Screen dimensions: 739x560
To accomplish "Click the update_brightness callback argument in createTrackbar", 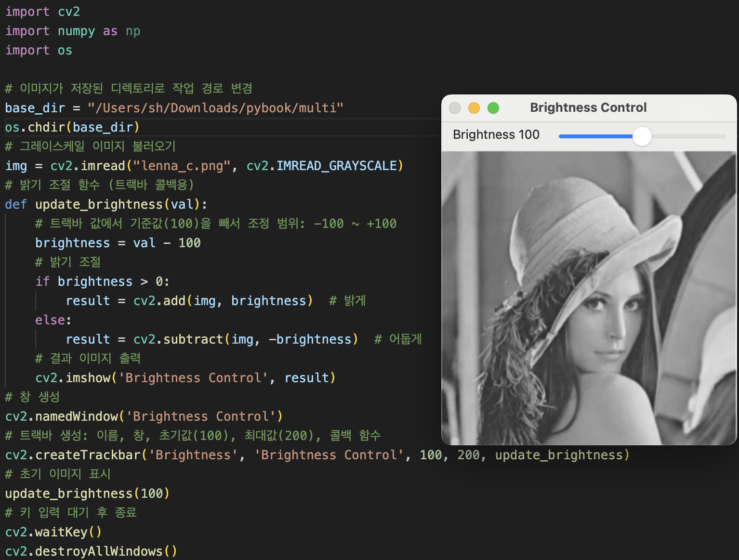I will pyautogui.click(x=559, y=455).
